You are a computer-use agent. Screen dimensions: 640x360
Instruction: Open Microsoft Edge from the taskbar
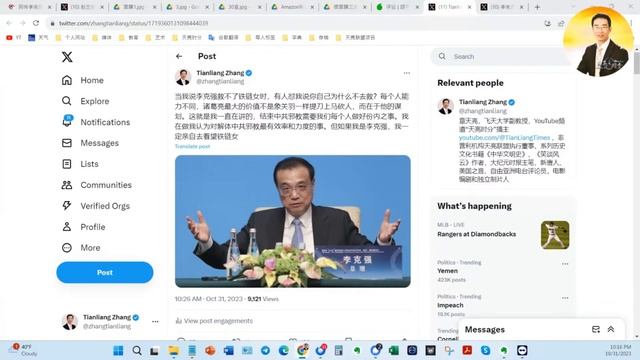pyautogui.click(x=284, y=350)
